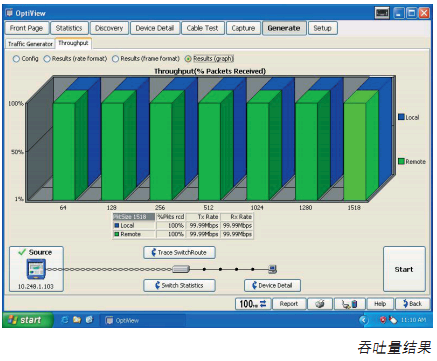Screen dimensions: 437x361
Task: Select the Throughput sub-tab
Action: click(x=73, y=43)
